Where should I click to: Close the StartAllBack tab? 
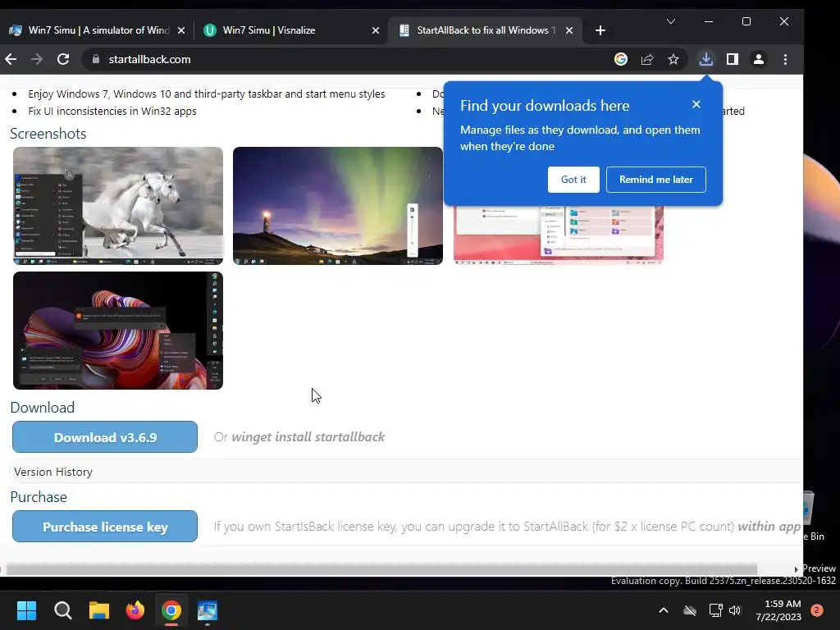pyautogui.click(x=569, y=30)
